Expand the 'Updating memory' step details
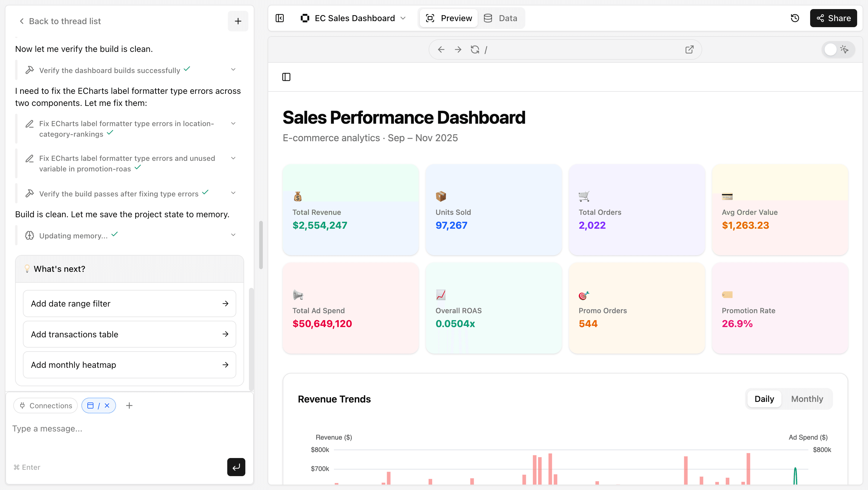This screenshot has width=868, height=490. (x=233, y=235)
